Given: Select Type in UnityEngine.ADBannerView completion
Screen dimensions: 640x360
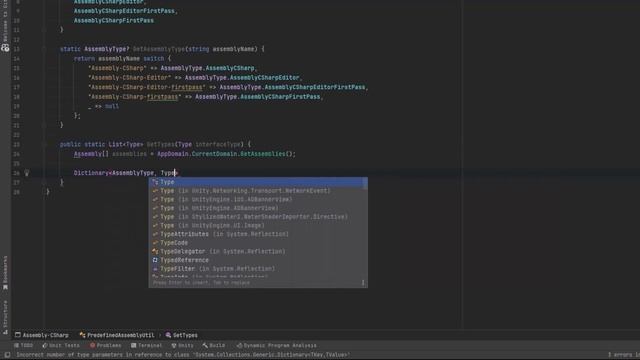Looking at the screenshot, I should (x=257, y=208).
